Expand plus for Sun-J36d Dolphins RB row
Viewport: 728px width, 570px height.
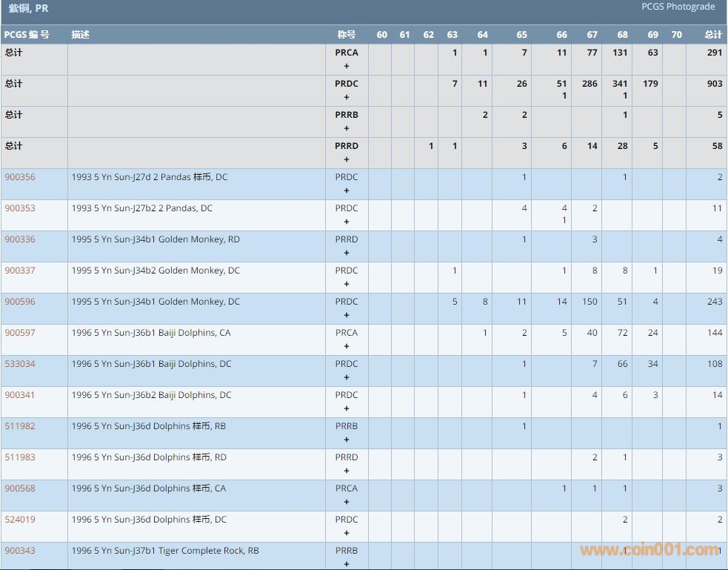(347, 440)
